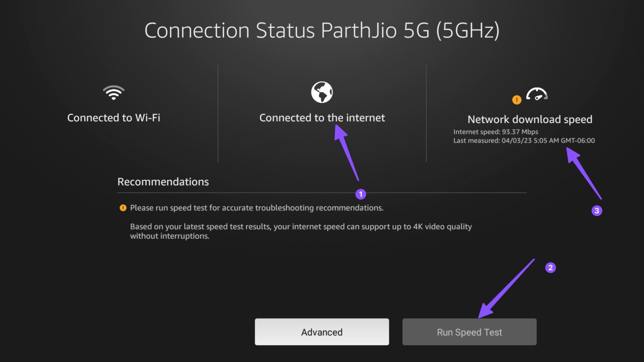The width and height of the screenshot is (644, 362).
Task: Click the orange warning icon beside speedometer
Action: click(517, 100)
